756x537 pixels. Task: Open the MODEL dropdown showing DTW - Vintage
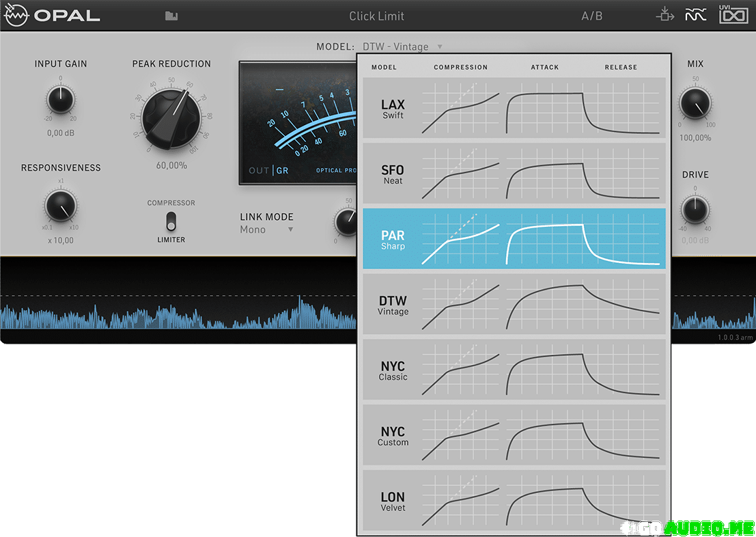click(x=402, y=46)
